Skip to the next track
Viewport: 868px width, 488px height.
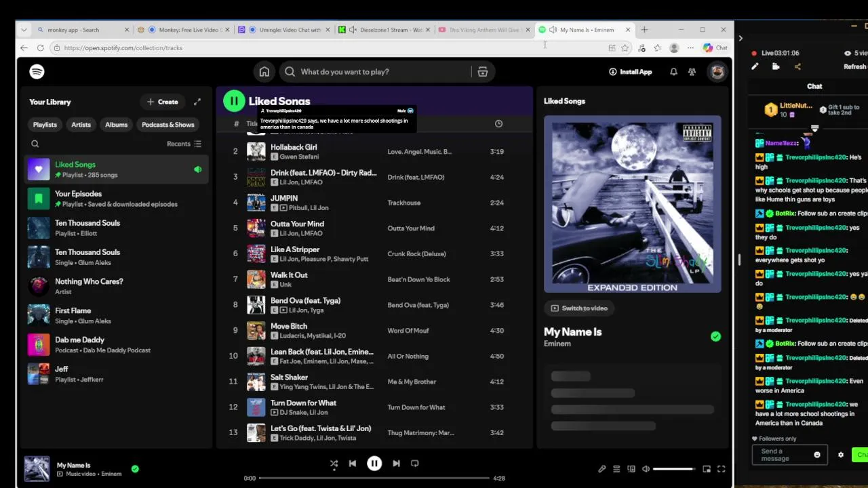click(396, 464)
